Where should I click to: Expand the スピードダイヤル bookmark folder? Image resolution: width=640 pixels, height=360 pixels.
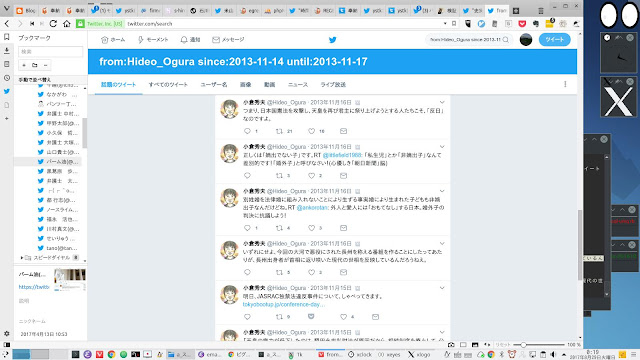tap(22, 258)
